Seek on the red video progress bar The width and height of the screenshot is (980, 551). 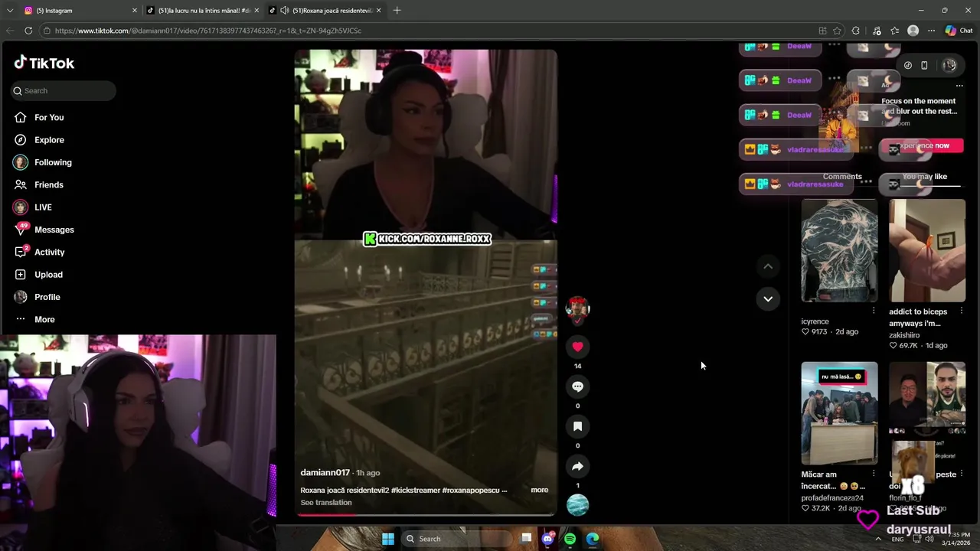(x=426, y=514)
